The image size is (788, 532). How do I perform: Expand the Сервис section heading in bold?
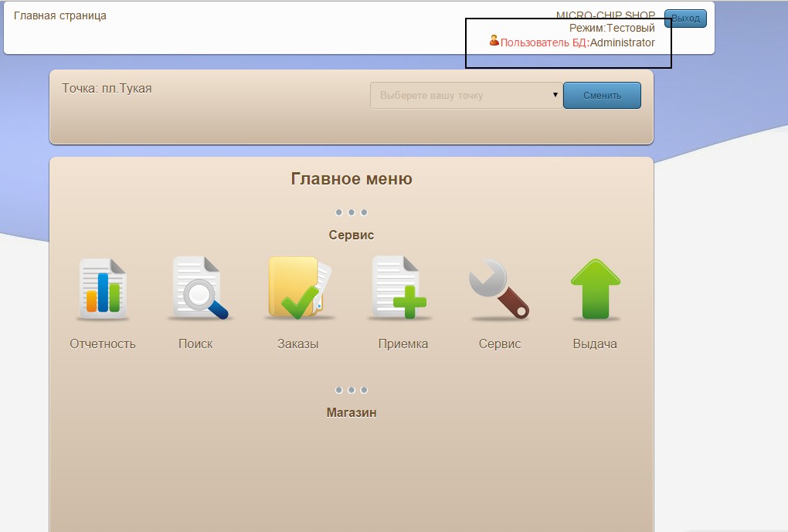(x=352, y=236)
